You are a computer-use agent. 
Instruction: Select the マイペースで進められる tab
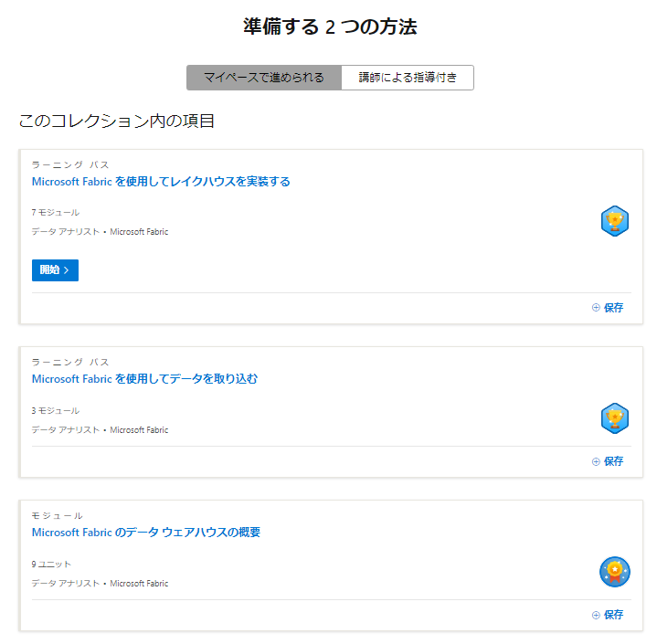[x=264, y=78]
